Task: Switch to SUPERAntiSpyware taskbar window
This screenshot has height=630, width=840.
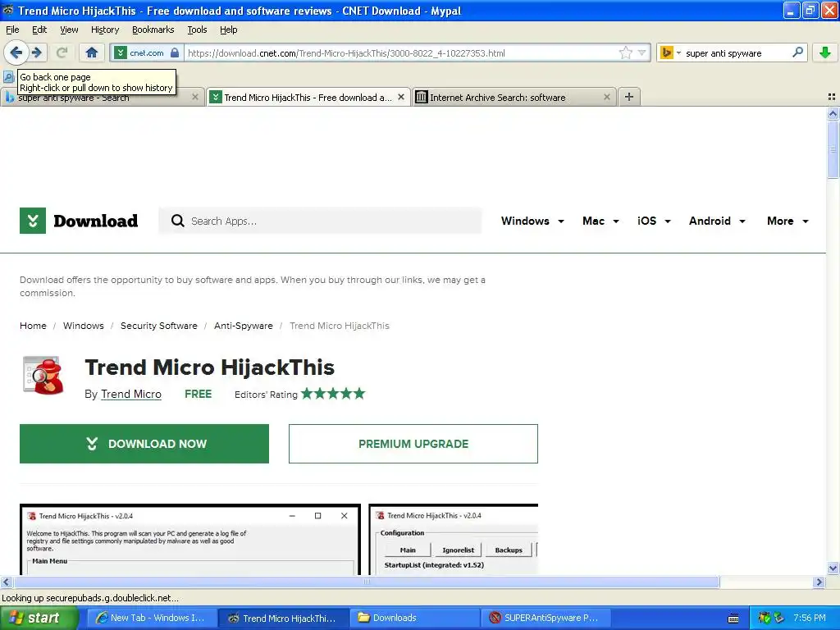Action: pos(546,618)
